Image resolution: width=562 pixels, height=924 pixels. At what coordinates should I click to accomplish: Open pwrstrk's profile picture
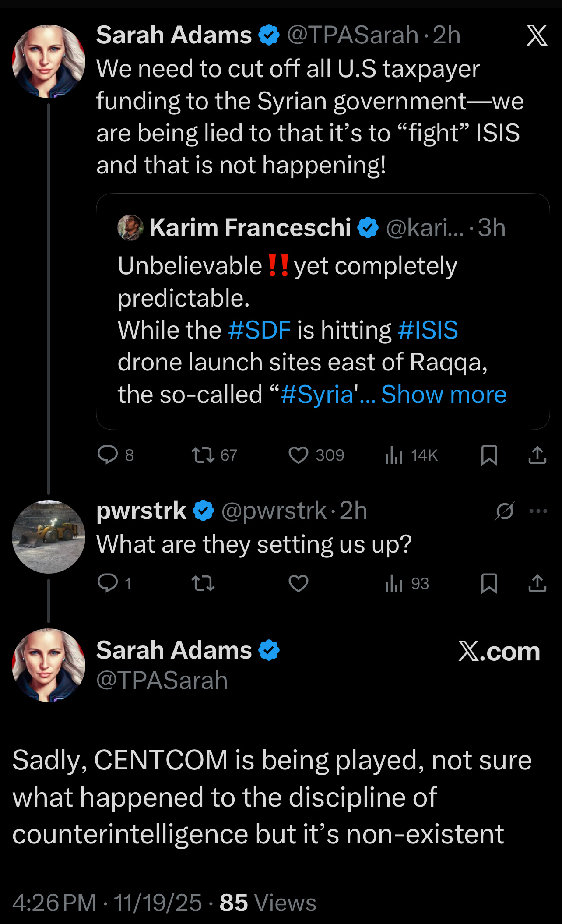(49, 537)
